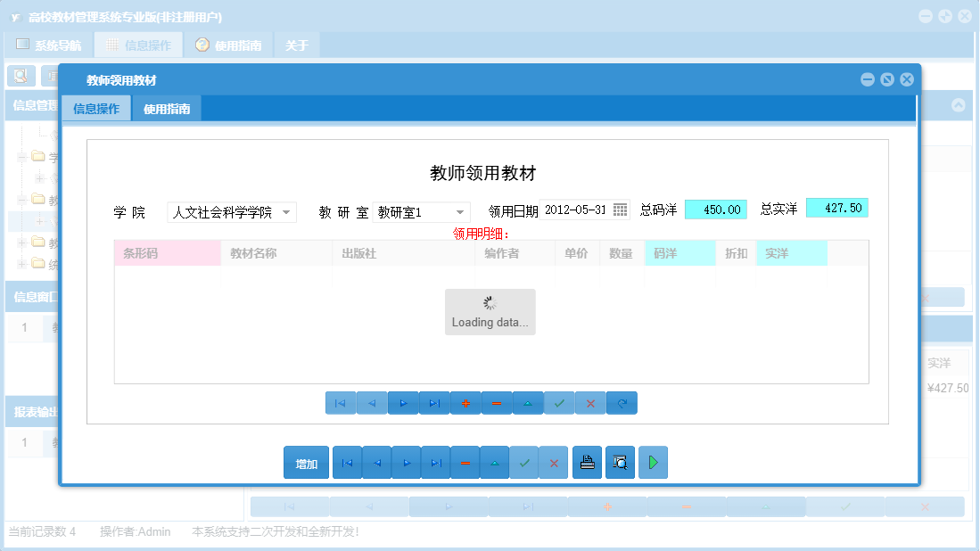Screen dimensions: 980x551
Task: Run the report with the green play icon
Action: (x=653, y=463)
